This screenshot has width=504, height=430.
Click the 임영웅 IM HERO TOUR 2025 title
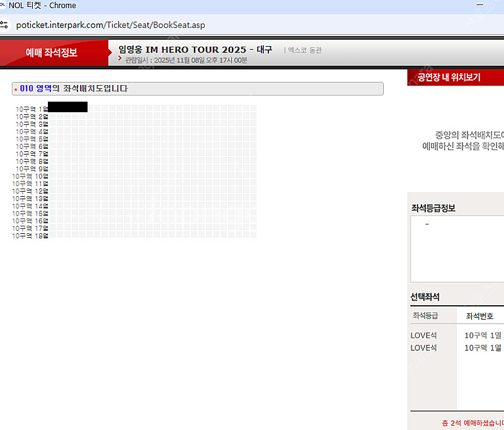(x=195, y=50)
